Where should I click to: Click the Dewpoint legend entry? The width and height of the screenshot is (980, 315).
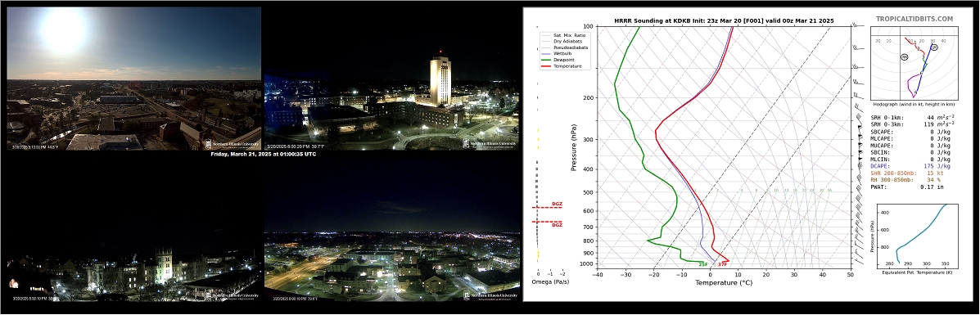click(557, 60)
